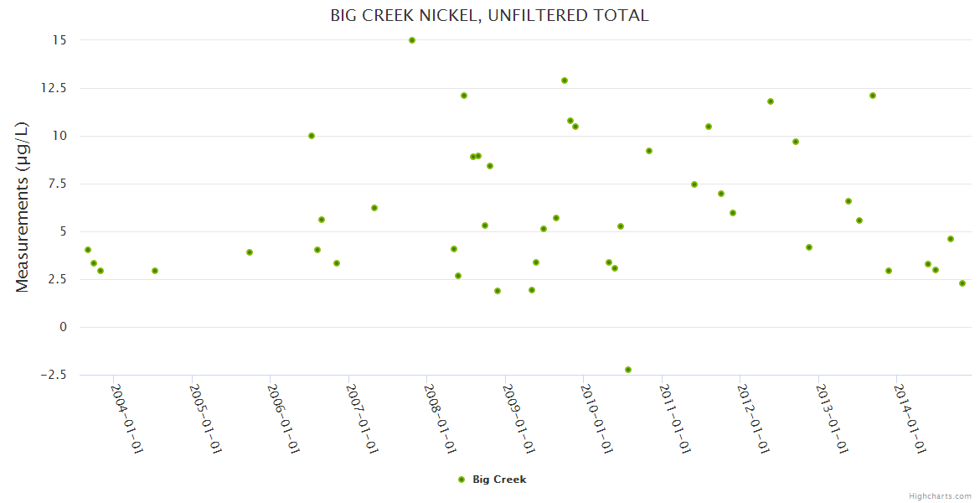The height and width of the screenshot is (503, 980).
Task: Click the 12.1 µg/L data point in 2013
Action: coord(873,96)
